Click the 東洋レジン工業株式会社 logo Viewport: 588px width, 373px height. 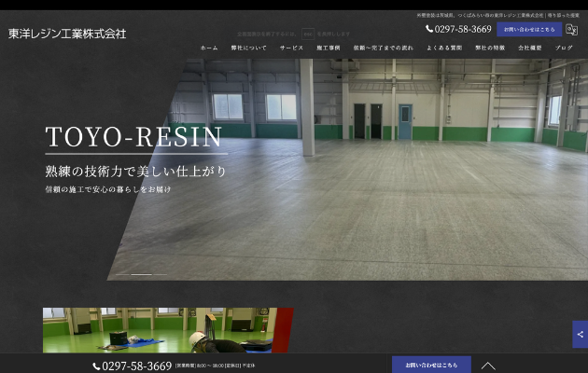click(67, 34)
